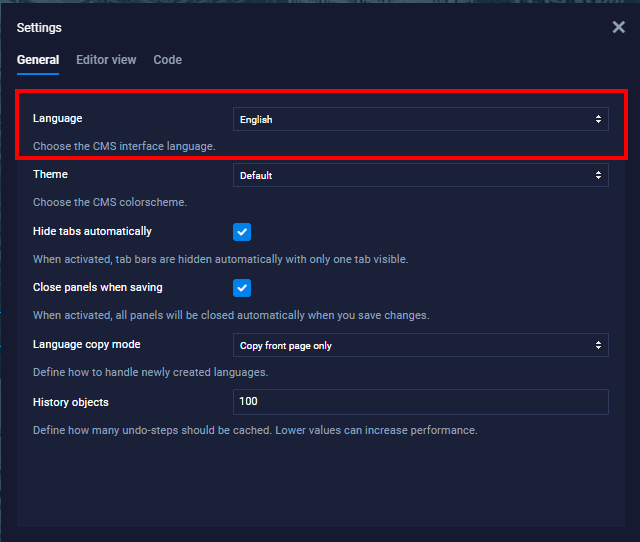Screen dimensions: 640x542
Task: Uncheck the Hide tabs automatically checkbox
Action: (242, 232)
